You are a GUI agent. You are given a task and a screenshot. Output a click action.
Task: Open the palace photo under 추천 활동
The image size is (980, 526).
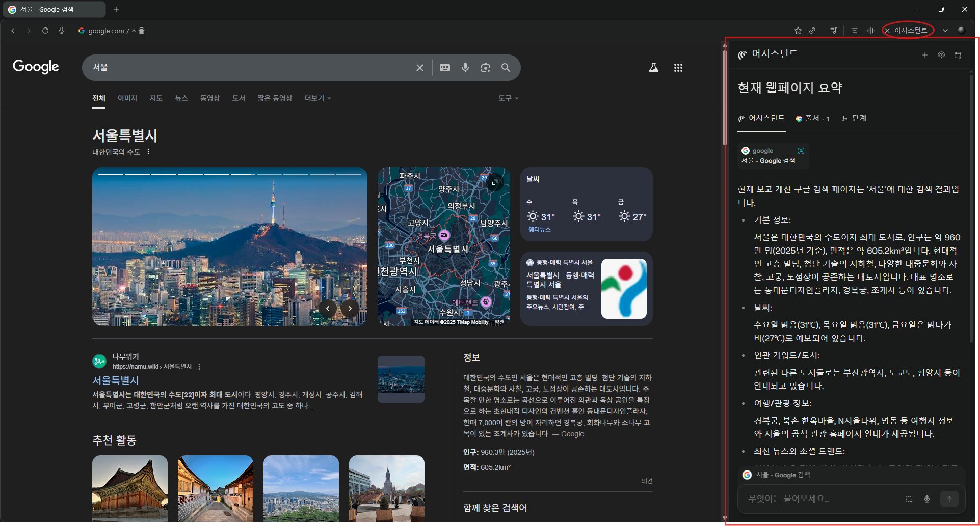click(x=130, y=488)
